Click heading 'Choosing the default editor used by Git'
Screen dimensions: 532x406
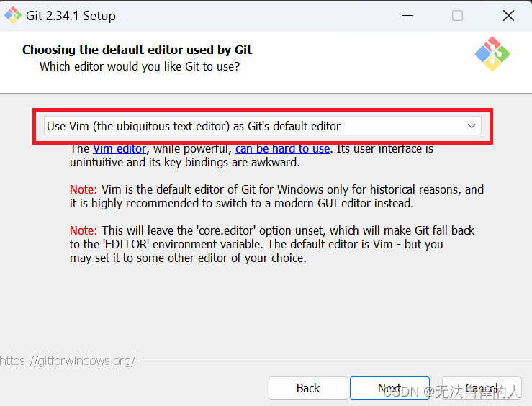137,50
